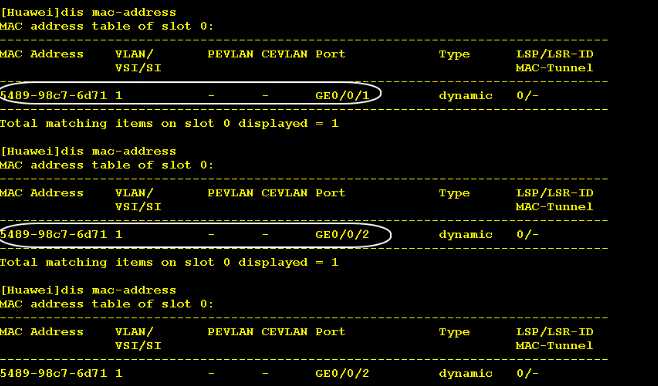Click MAC 5489-98c7-6d71 in third table output
Screen dimensions: 658x386
[53, 373]
